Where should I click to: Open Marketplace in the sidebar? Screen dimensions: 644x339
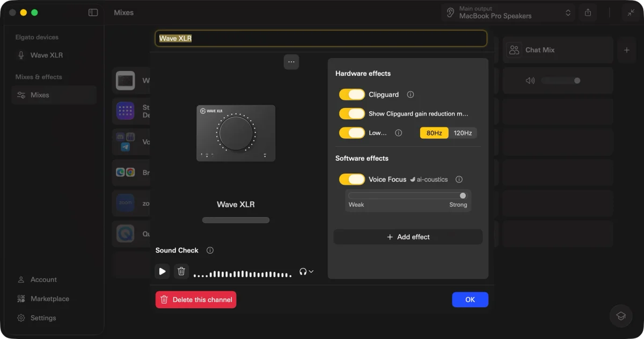pyautogui.click(x=54, y=299)
